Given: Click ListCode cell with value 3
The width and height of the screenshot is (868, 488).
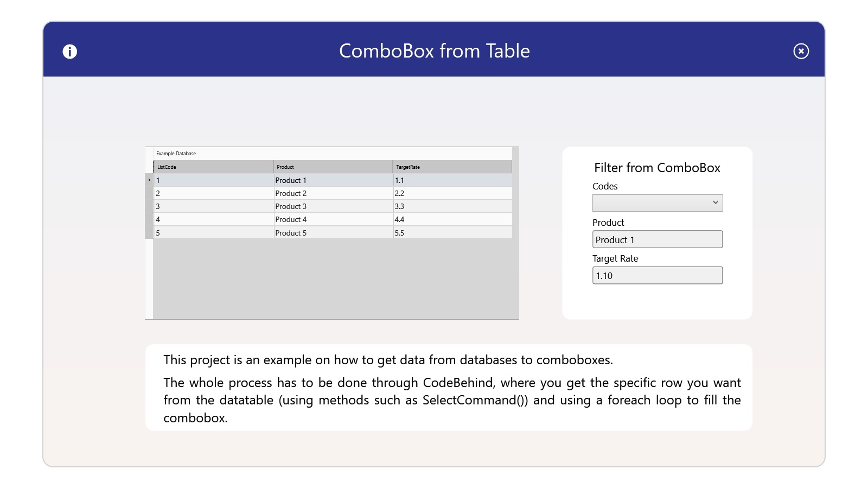Looking at the screenshot, I should coord(213,206).
